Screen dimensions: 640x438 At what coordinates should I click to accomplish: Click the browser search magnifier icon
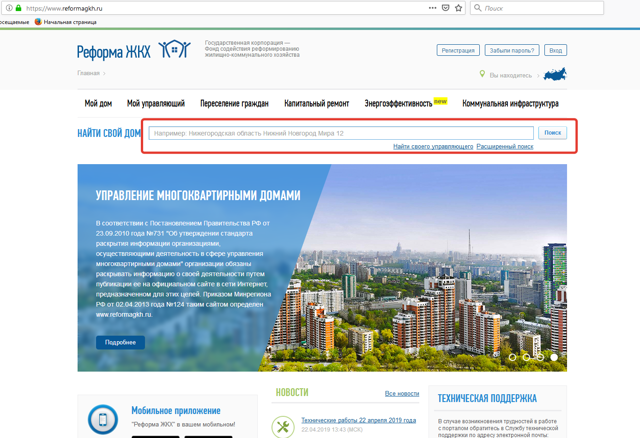pyautogui.click(x=478, y=8)
